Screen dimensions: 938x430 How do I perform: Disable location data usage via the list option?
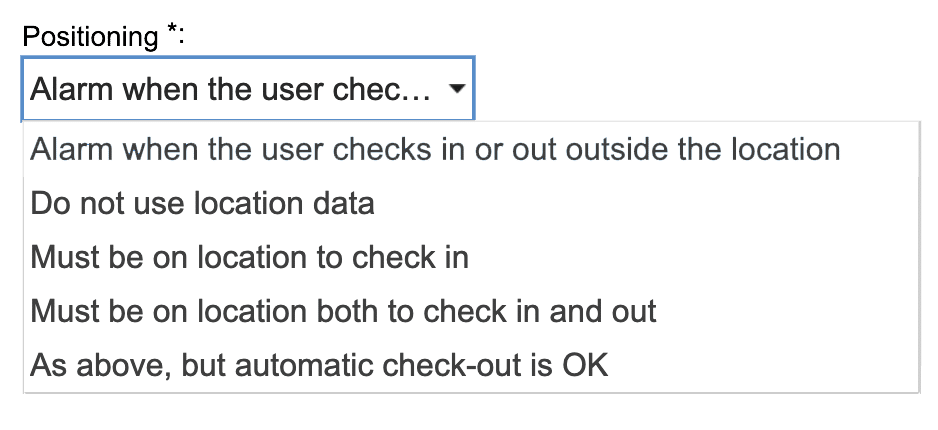click(203, 204)
